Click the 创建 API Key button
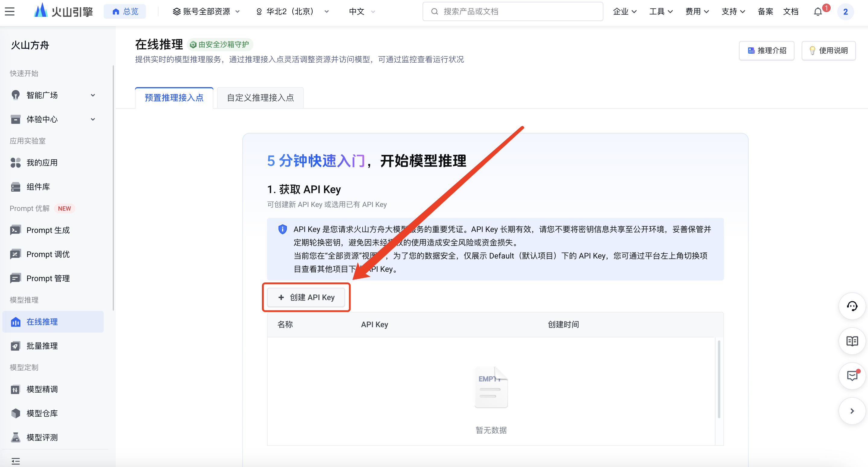The height and width of the screenshot is (467, 868). [306, 297]
